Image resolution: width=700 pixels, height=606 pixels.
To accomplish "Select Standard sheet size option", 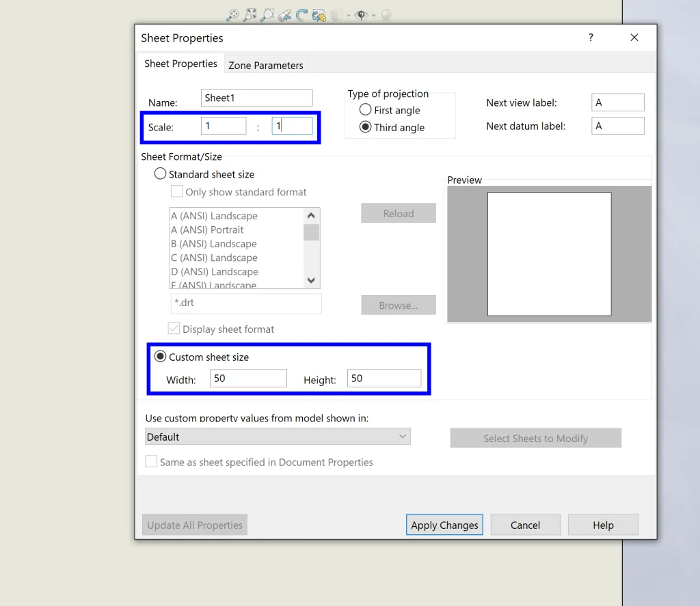I will click(204, 174).
